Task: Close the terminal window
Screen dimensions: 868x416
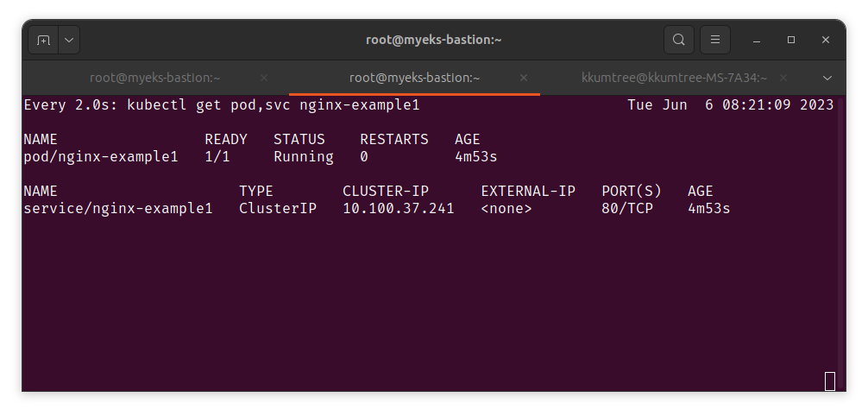Action: click(826, 40)
